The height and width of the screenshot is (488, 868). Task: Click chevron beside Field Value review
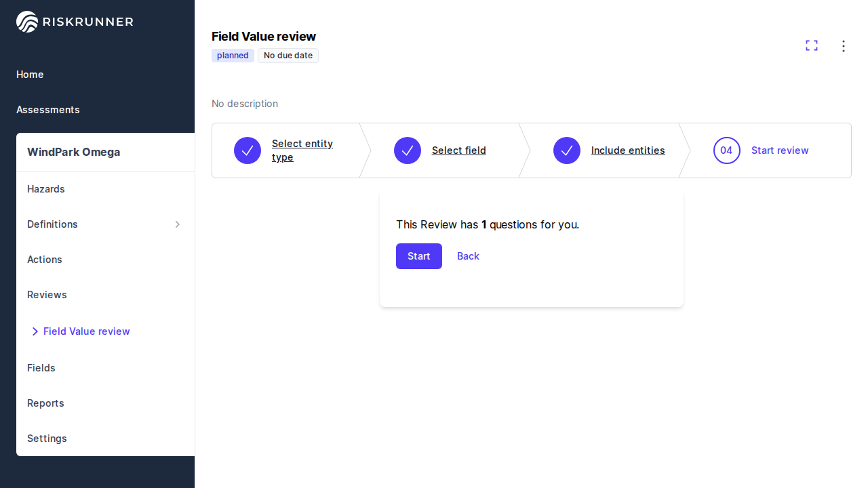point(35,331)
